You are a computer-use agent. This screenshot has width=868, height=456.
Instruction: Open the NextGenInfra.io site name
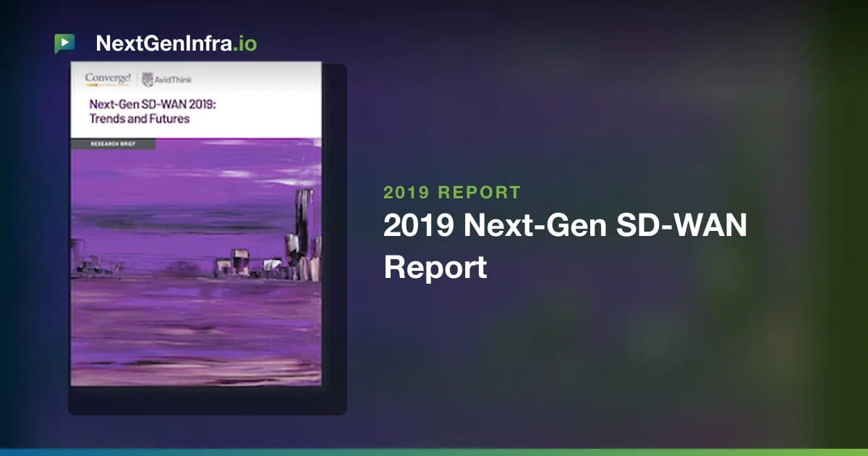pos(176,44)
